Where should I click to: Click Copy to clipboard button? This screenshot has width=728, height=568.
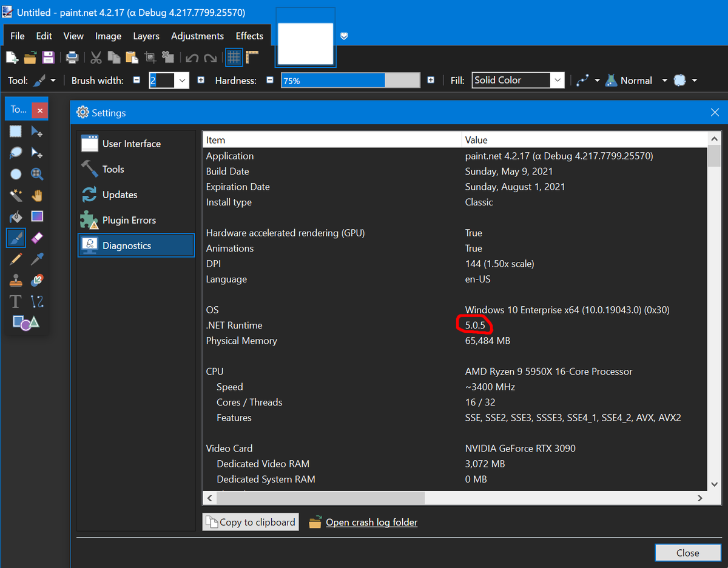click(x=251, y=522)
